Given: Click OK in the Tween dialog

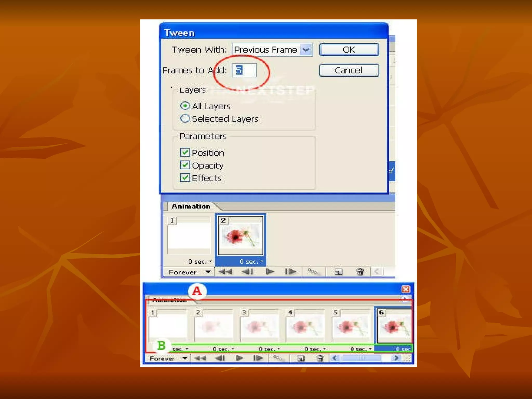Looking at the screenshot, I should [x=349, y=50].
